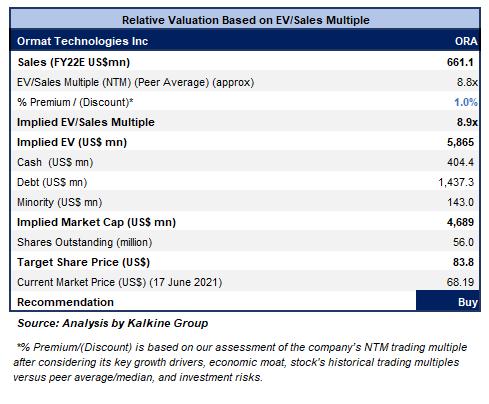
Task: Click the Buy recommendation cell
Action: pos(447,301)
